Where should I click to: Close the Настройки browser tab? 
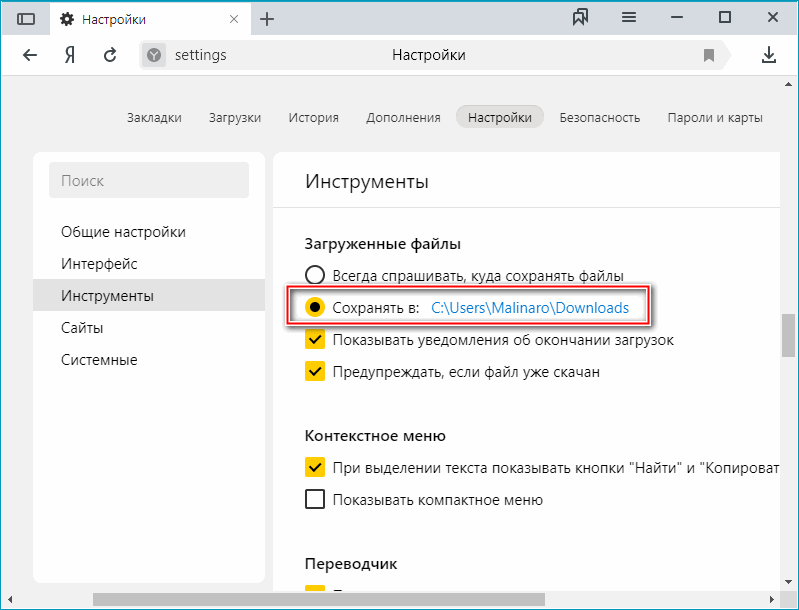[234, 19]
